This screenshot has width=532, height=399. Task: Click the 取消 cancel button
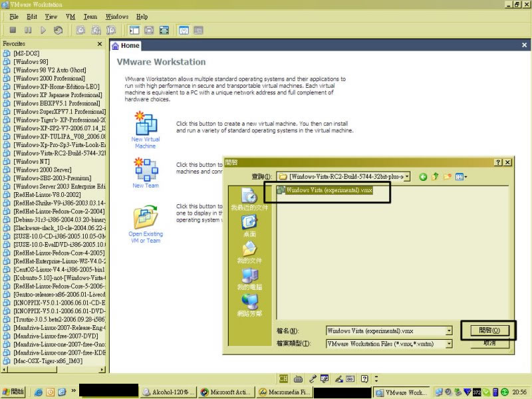coord(489,343)
